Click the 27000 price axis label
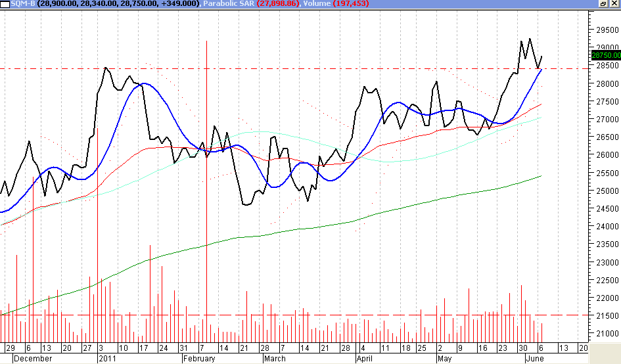Screen dimensions: 621x364 (607, 119)
